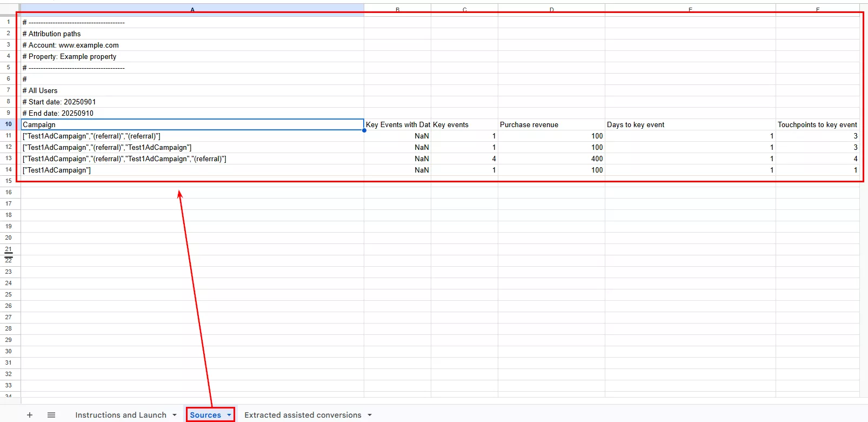Add a new sheet with plus icon
Viewport: 868px width, 422px height.
[x=30, y=415]
